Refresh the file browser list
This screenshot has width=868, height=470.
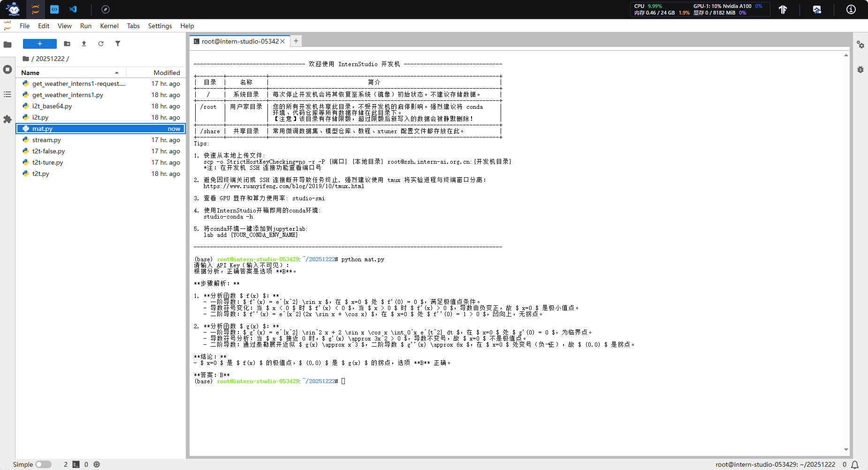click(x=101, y=44)
